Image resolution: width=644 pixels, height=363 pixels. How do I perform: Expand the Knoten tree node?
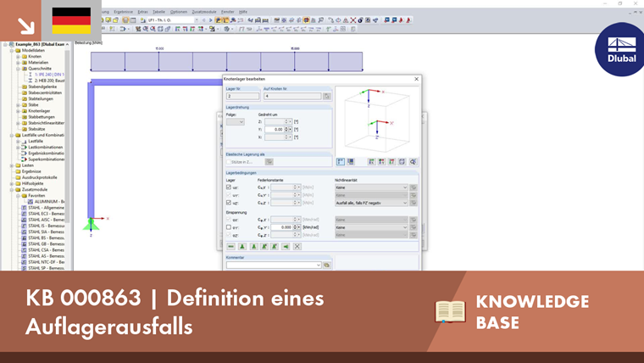click(18, 56)
